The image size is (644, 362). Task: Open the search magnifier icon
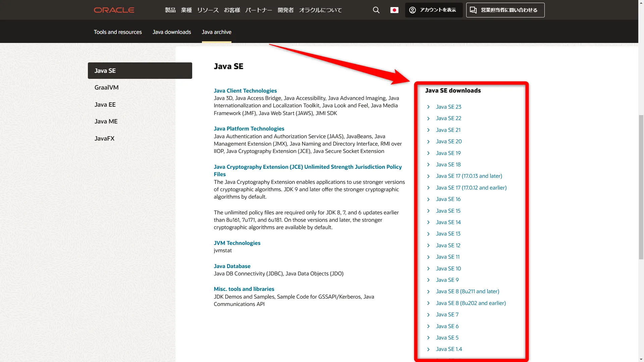[x=376, y=10]
